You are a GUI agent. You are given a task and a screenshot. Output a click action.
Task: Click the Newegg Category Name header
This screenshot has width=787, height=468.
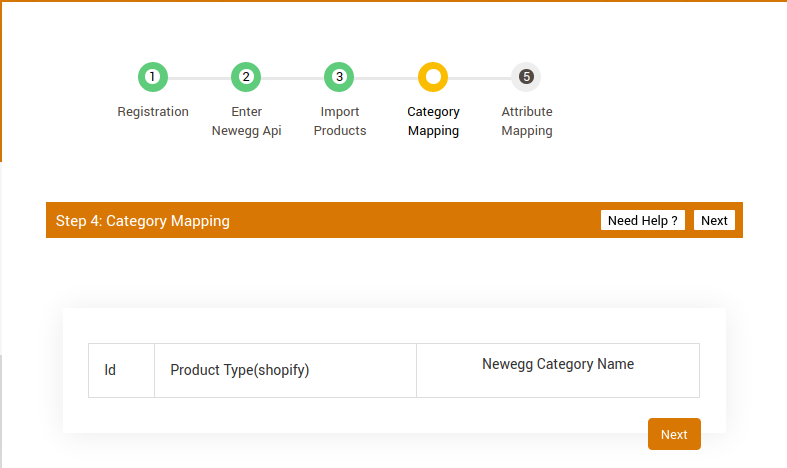558,364
